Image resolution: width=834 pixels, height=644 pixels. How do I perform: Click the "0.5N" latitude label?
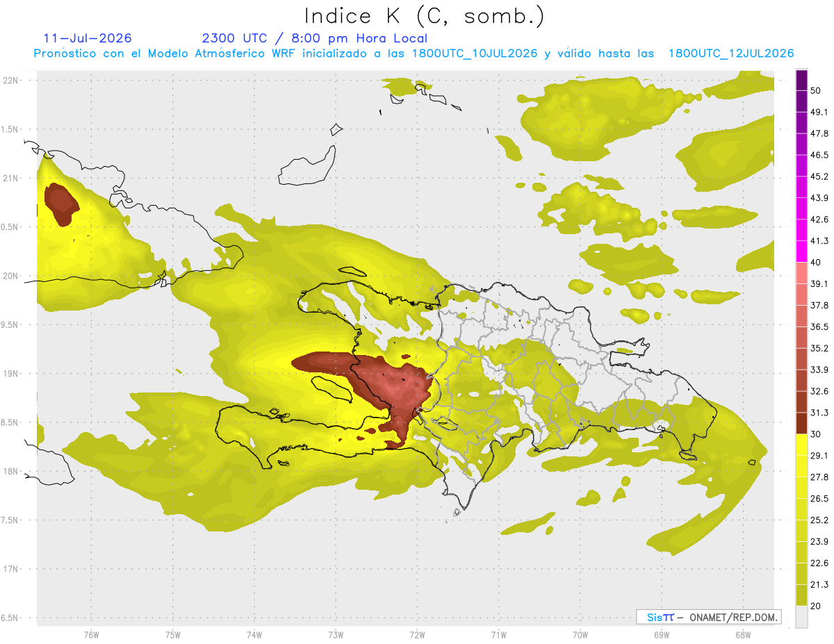(10, 227)
